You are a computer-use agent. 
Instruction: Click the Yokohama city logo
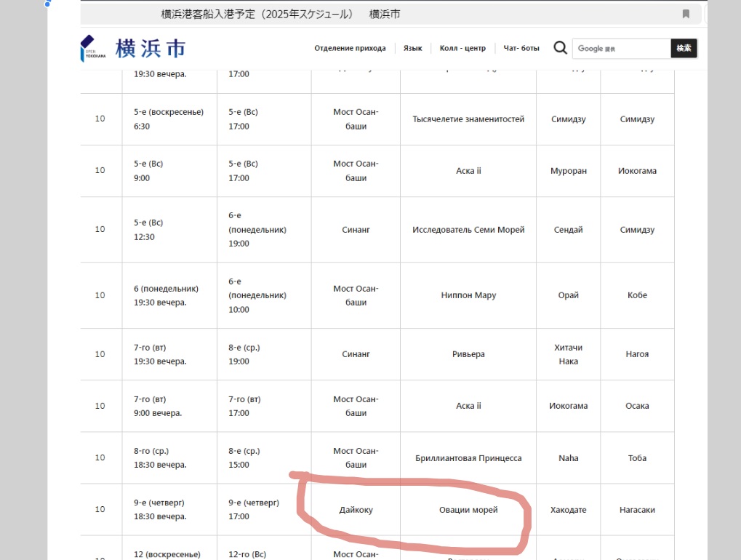[x=133, y=48]
